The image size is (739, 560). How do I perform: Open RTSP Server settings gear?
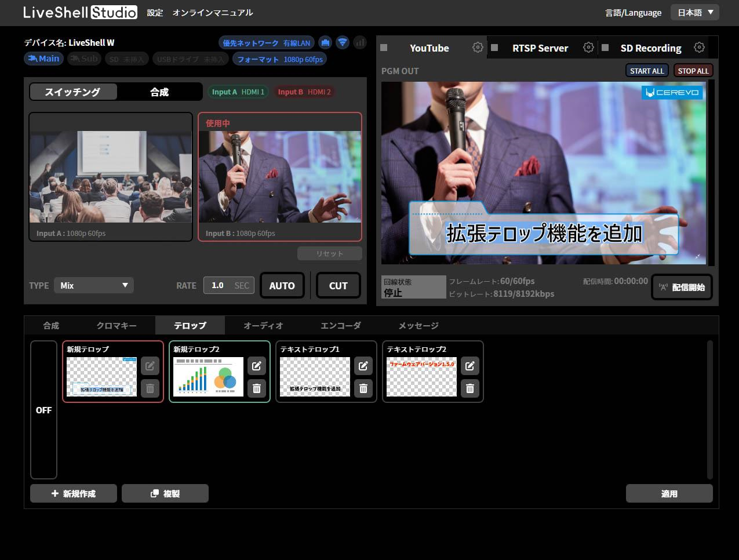(x=588, y=48)
